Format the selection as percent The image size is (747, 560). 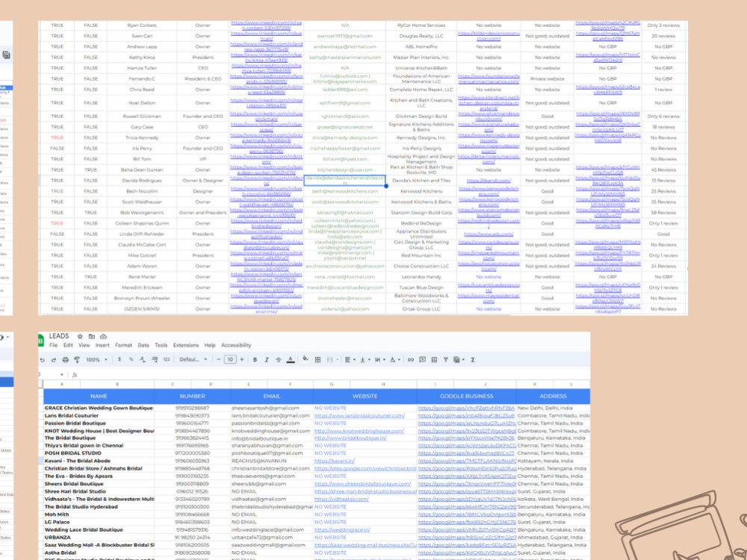pos(131,360)
